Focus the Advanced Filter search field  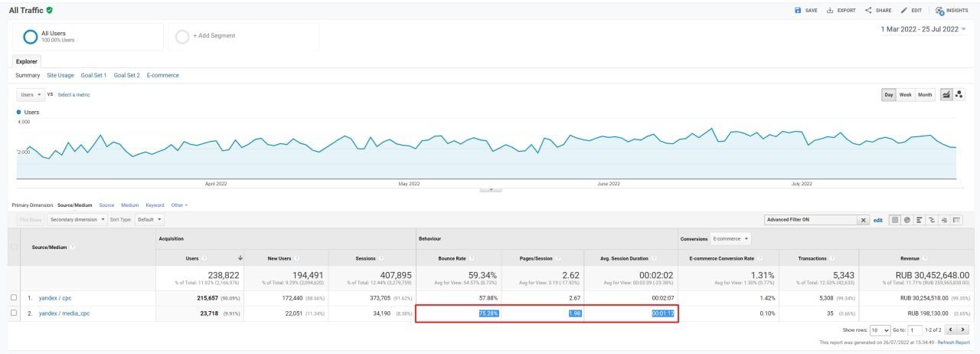click(811, 220)
